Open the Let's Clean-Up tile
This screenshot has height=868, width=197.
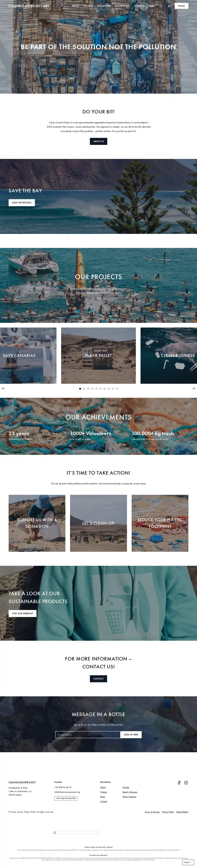[x=98, y=523]
